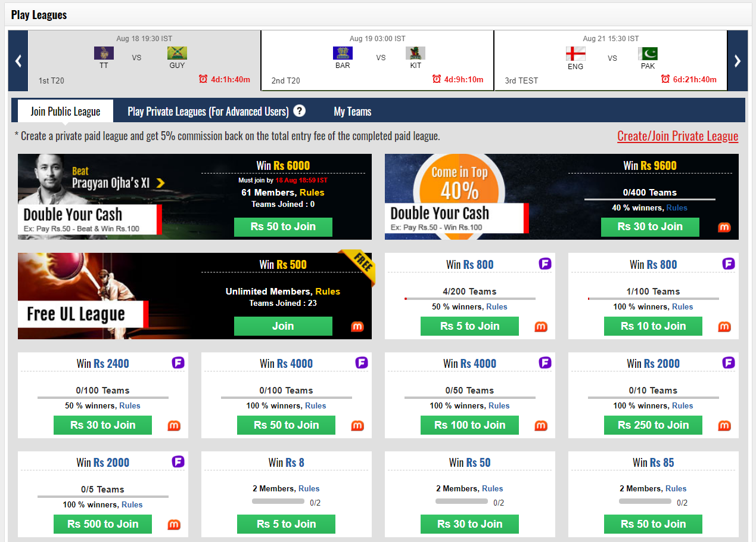Click orange M icon in Free UL League
This screenshot has width=756, height=542.
coord(357,326)
